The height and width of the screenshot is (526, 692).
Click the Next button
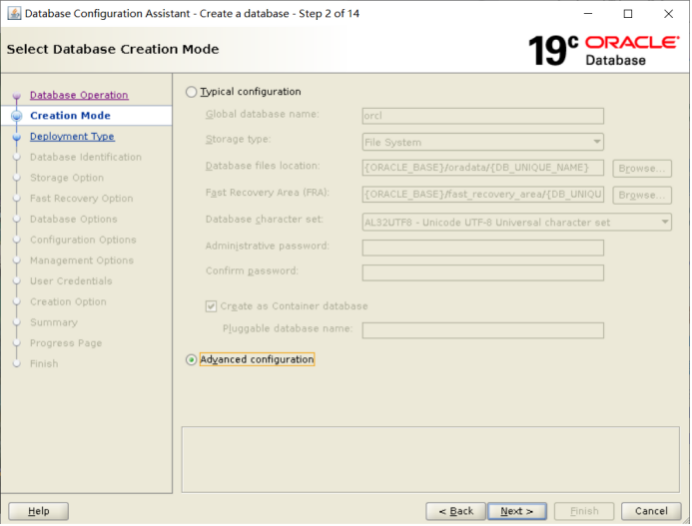tap(517, 511)
